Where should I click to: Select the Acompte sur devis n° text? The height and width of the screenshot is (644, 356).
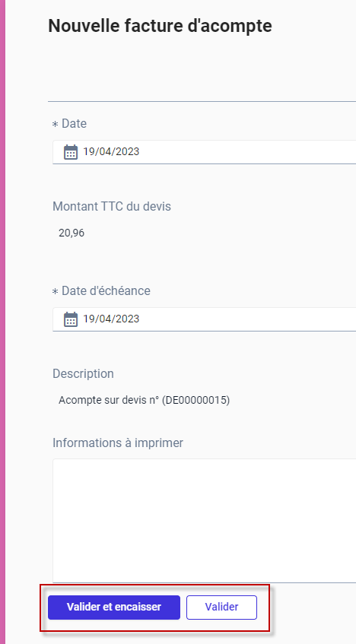(x=109, y=400)
